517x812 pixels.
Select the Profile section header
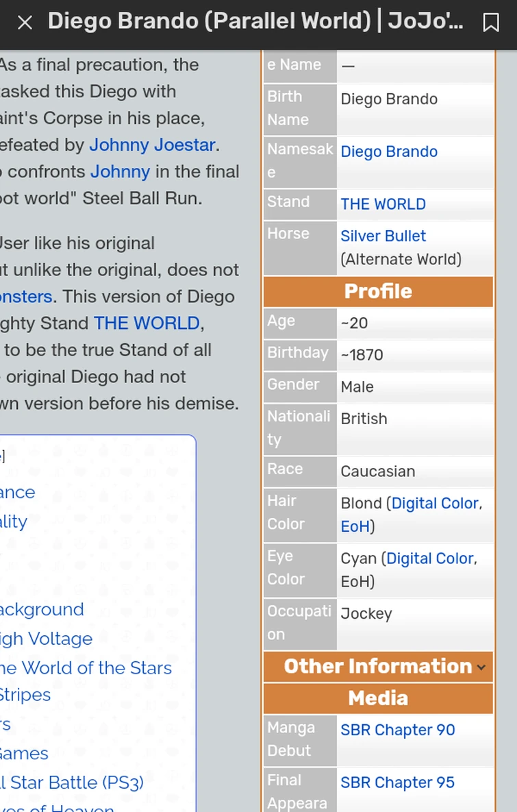[378, 291]
